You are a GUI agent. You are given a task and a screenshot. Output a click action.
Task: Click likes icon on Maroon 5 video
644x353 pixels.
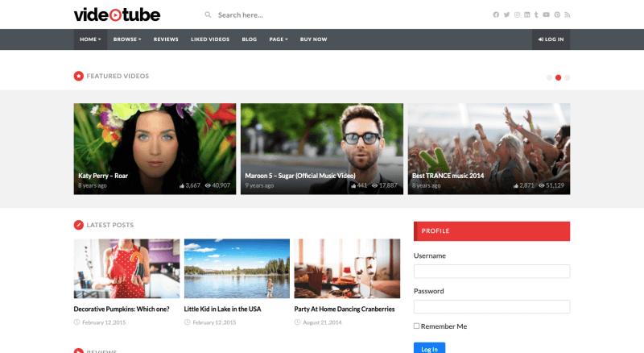pyautogui.click(x=353, y=185)
